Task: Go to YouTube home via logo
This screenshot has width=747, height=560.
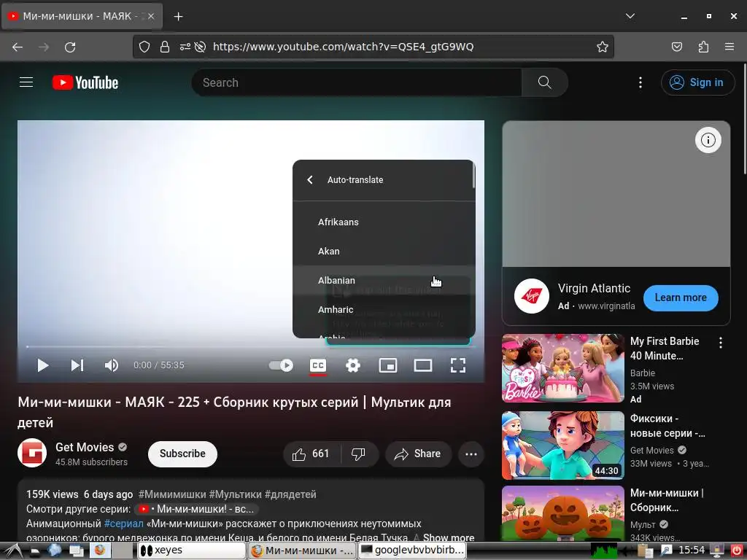Action: [85, 82]
